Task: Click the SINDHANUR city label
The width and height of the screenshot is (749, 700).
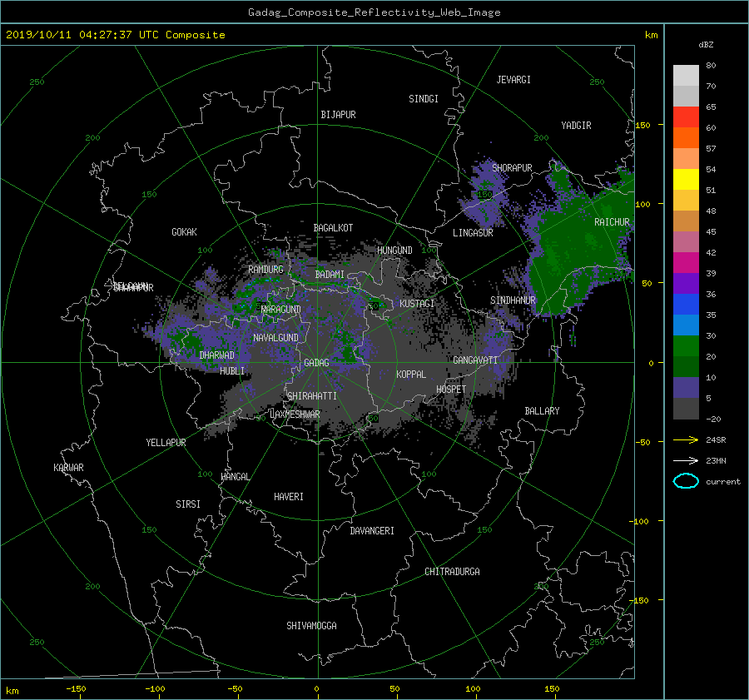Action: [513, 300]
